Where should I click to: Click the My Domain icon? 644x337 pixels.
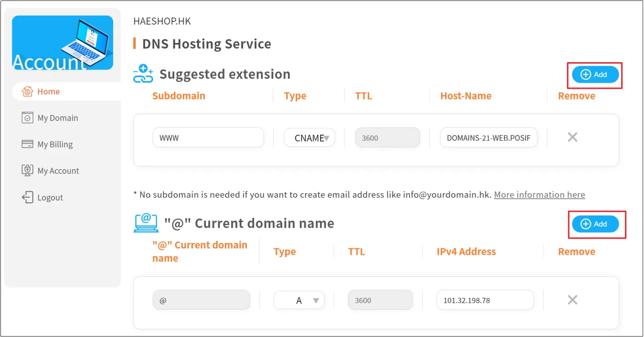[x=27, y=118]
